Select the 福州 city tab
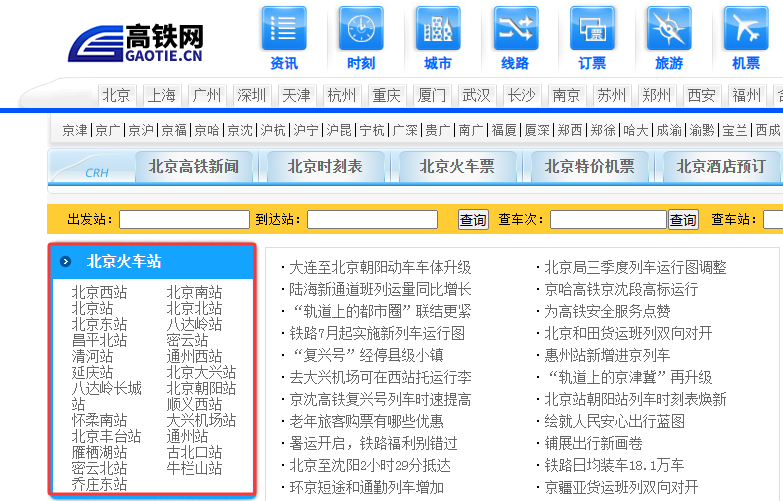The image size is (783, 501). 746,95
